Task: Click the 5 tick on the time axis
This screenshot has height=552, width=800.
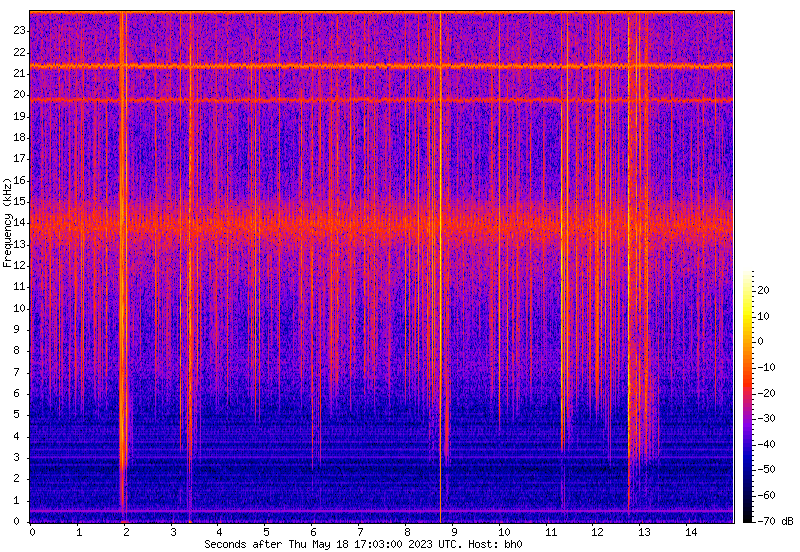Action: [267, 532]
